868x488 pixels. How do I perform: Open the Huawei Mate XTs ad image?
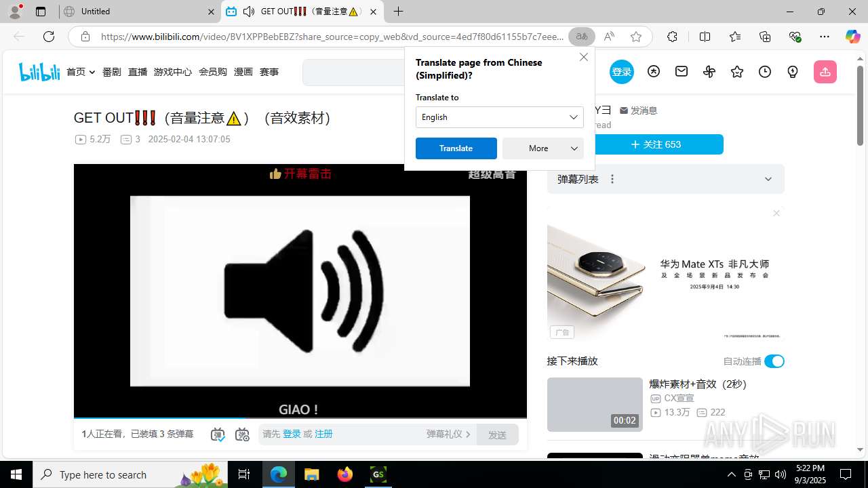(666, 274)
